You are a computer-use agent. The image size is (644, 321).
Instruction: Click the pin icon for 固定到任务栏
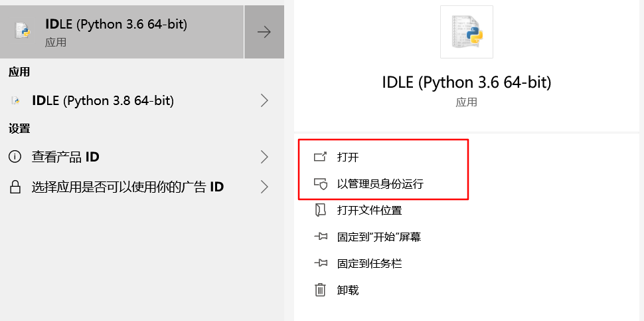[321, 263]
